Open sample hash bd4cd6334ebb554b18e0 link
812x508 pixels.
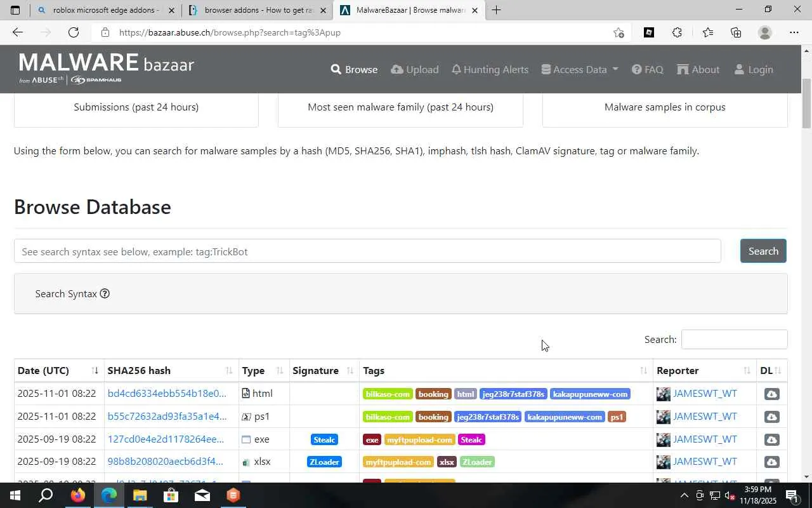(x=167, y=394)
